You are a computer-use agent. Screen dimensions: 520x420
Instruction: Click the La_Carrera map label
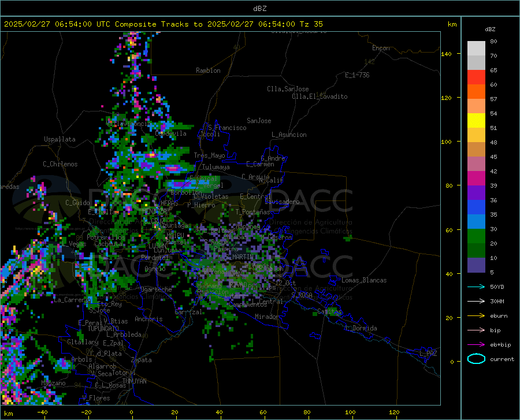pos(71,300)
